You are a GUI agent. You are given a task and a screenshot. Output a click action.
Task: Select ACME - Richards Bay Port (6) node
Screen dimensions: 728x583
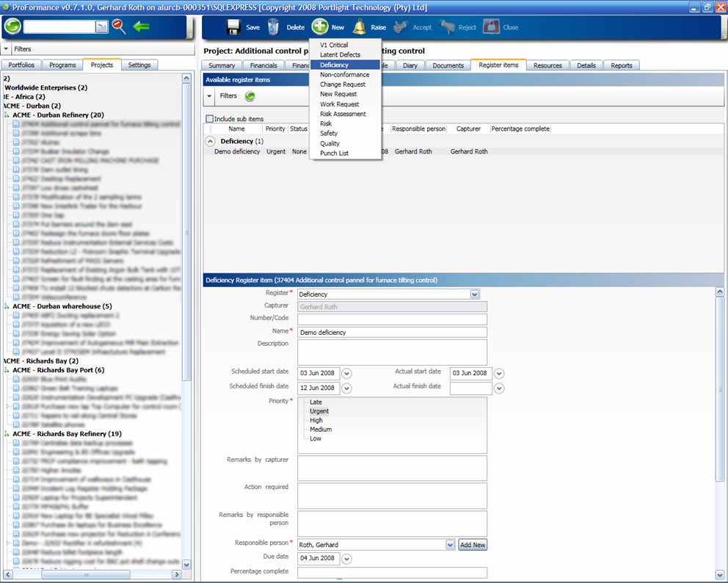click(59, 370)
